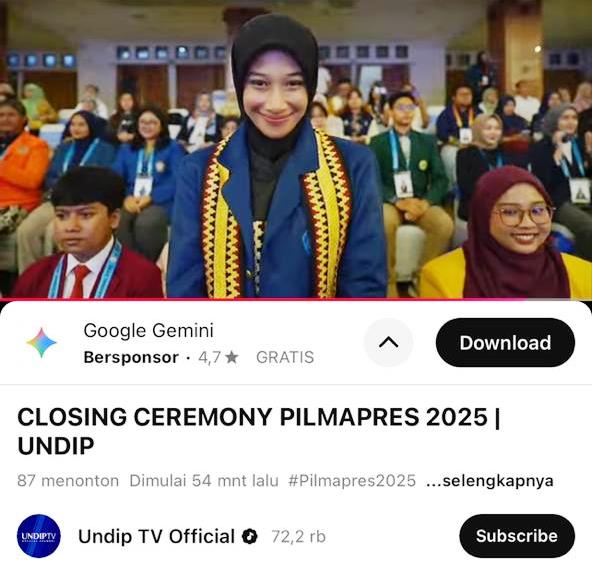
Task: Open the Undip TV channel avatar
Action: 39,536
